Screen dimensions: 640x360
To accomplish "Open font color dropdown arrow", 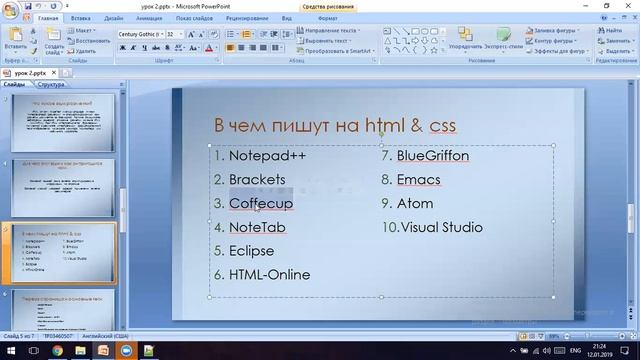I will point(216,48).
